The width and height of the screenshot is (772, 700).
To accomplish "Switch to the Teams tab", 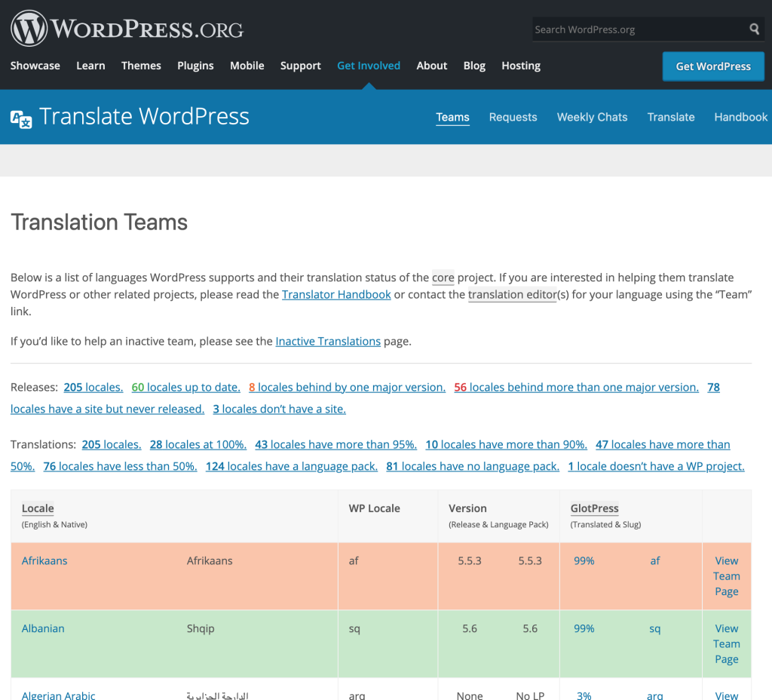I will [x=452, y=117].
